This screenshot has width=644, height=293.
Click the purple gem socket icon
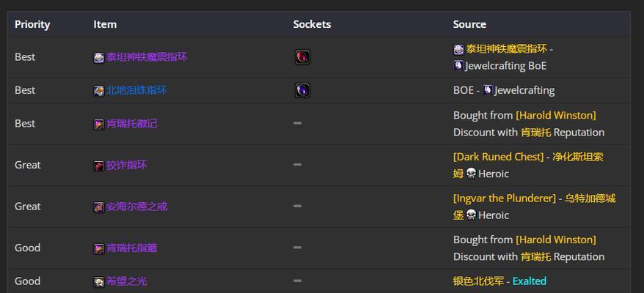coord(302,90)
